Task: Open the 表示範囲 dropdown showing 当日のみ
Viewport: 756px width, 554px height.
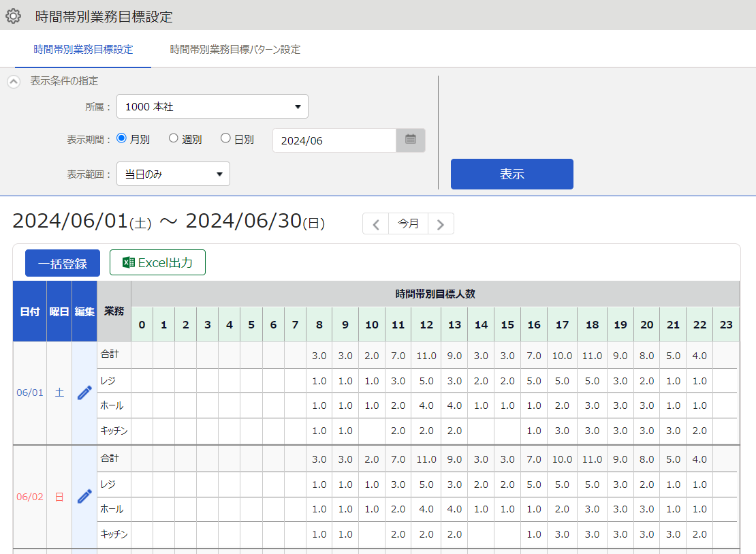Action: click(173, 174)
